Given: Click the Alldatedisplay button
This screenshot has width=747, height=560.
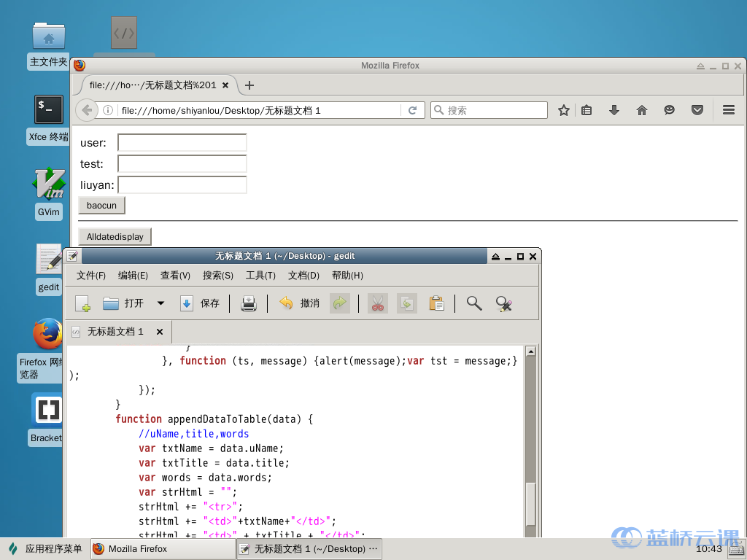Looking at the screenshot, I should [115, 237].
